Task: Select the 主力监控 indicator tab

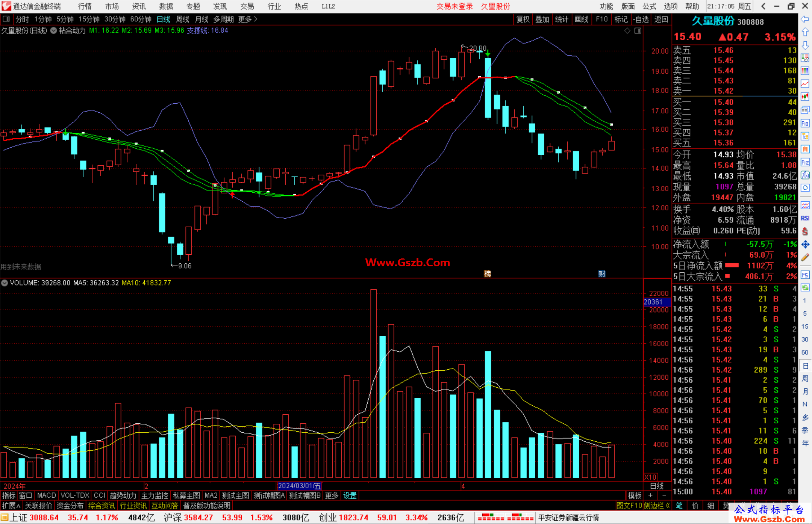Action: tap(155, 495)
